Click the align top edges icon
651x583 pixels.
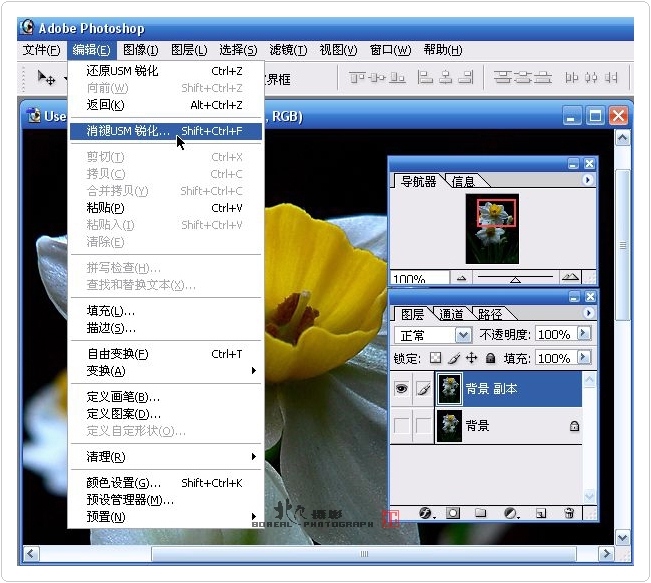point(357,78)
